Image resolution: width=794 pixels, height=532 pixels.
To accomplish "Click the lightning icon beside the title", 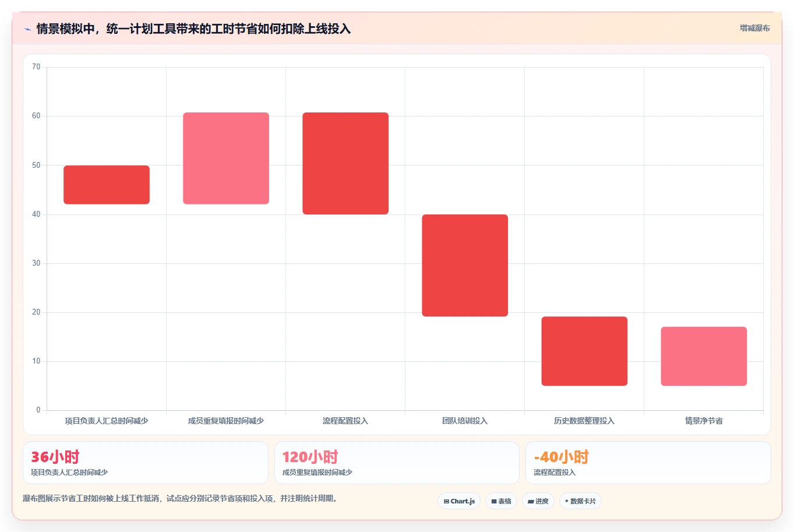I will (27, 29).
